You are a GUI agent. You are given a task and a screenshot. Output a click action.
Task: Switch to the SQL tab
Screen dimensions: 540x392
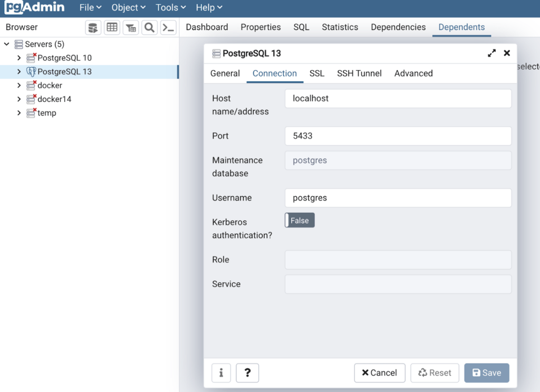[301, 27]
